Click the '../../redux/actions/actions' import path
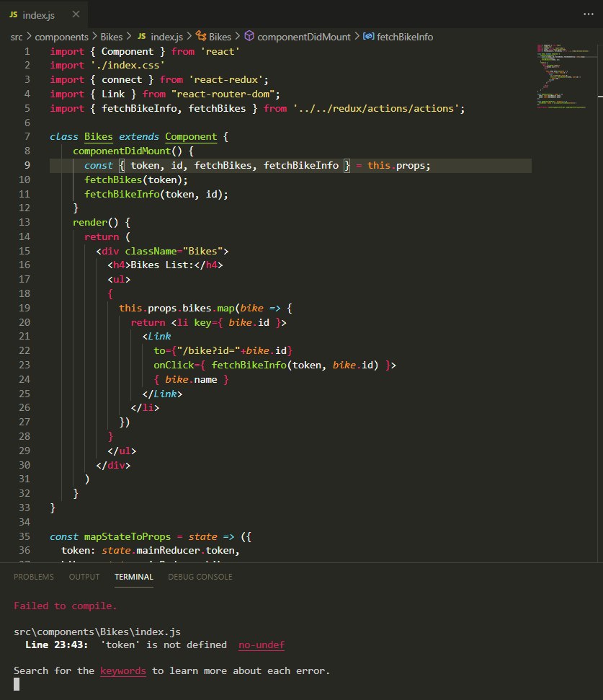Viewport: 603px width, 700px height. point(376,108)
